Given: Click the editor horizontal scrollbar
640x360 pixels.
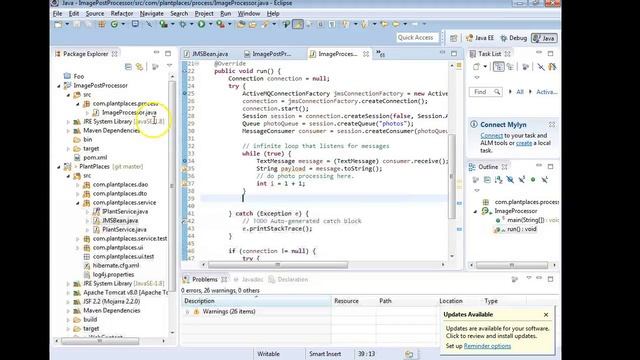Looking at the screenshot, I should 278,265.
